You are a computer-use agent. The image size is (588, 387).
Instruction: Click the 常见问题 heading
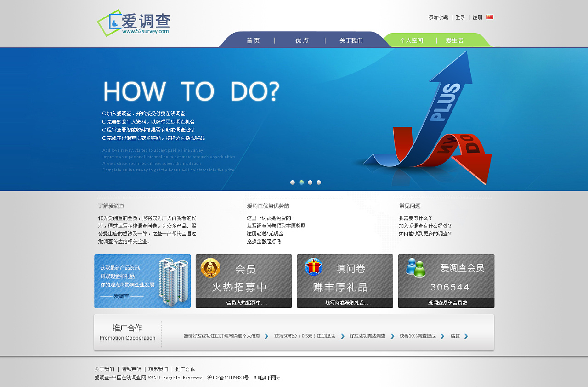click(410, 206)
